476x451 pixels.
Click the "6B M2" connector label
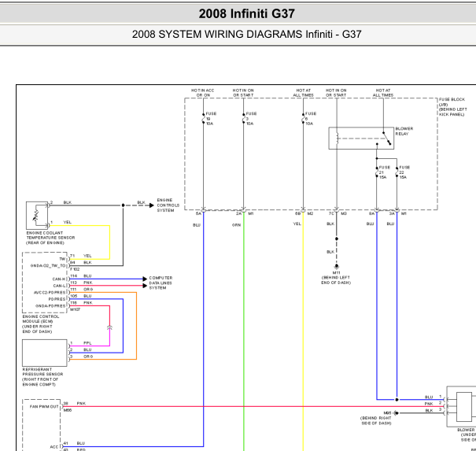(x=304, y=213)
